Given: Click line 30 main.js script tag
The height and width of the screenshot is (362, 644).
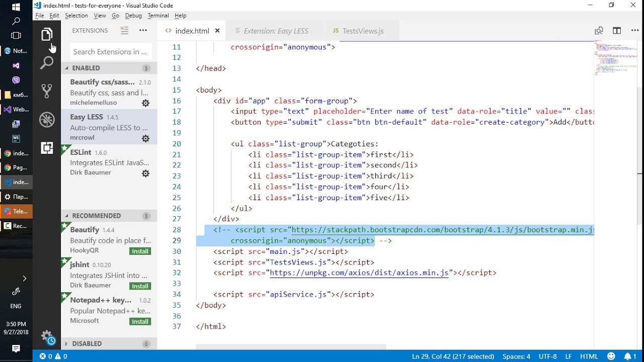Looking at the screenshot, I should pyautogui.click(x=281, y=251).
